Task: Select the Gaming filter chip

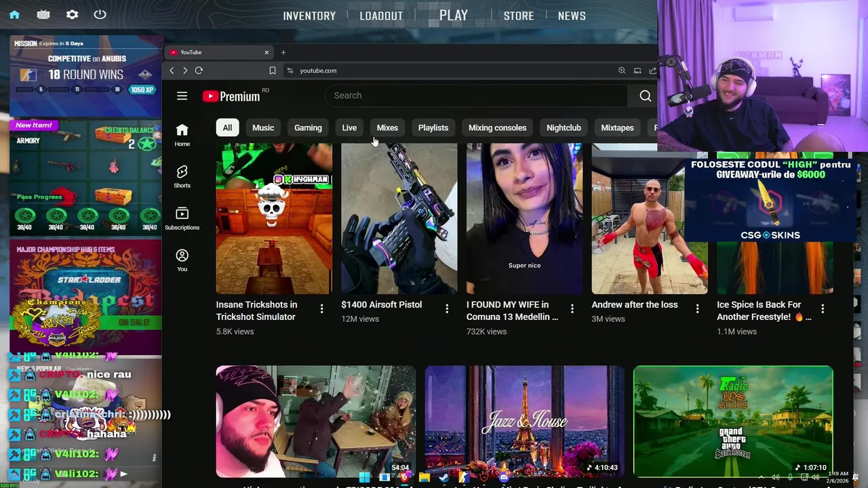Action: click(308, 127)
